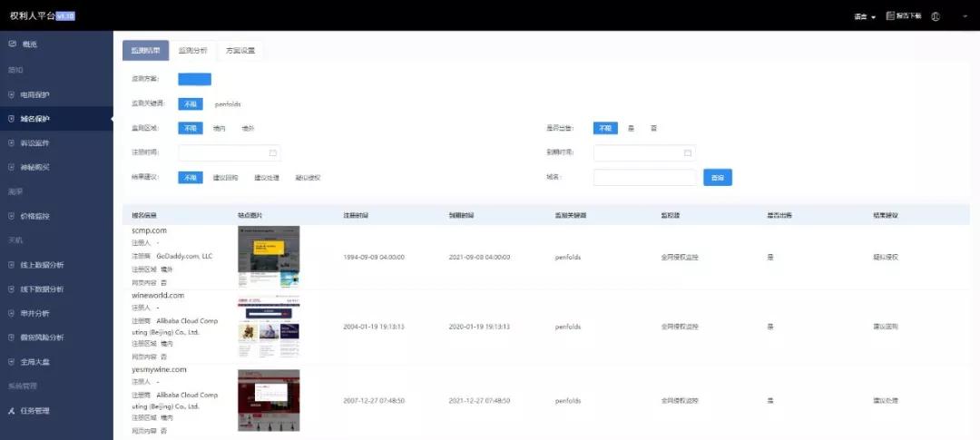
Task: Open the 注册时间 date picker calendar icon
Action: click(273, 152)
